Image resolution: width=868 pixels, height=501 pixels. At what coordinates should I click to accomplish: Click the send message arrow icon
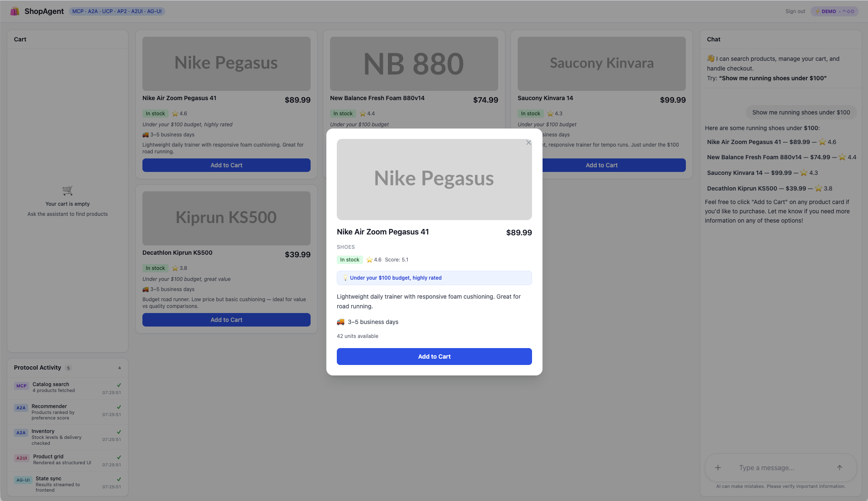pyautogui.click(x=840, y=468)
